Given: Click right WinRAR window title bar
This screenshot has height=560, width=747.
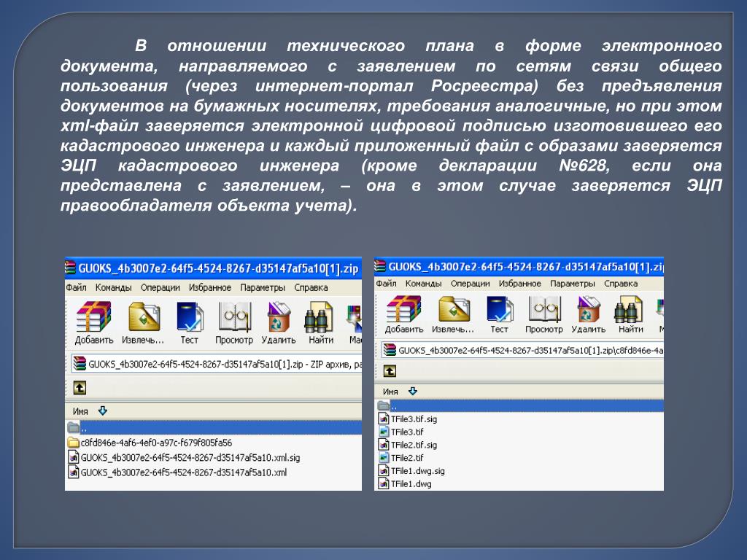Looking at the screenshot, I should [519, 267].
